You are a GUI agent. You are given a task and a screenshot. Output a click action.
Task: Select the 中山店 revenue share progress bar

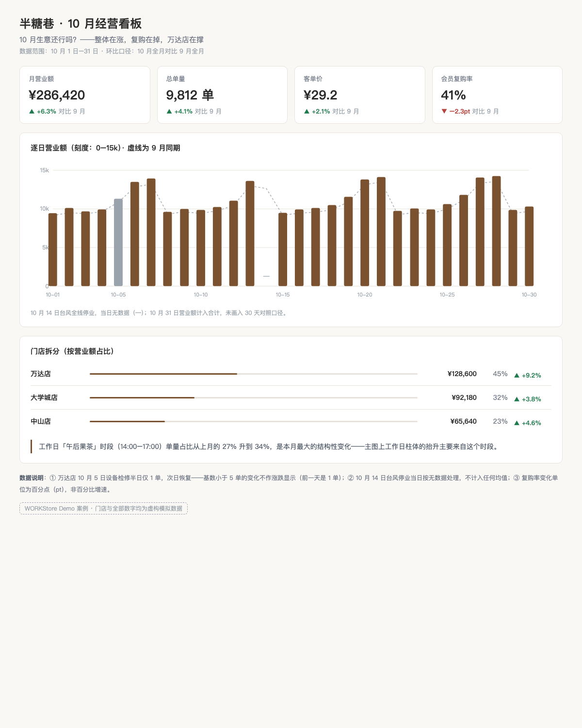[254, 421]
